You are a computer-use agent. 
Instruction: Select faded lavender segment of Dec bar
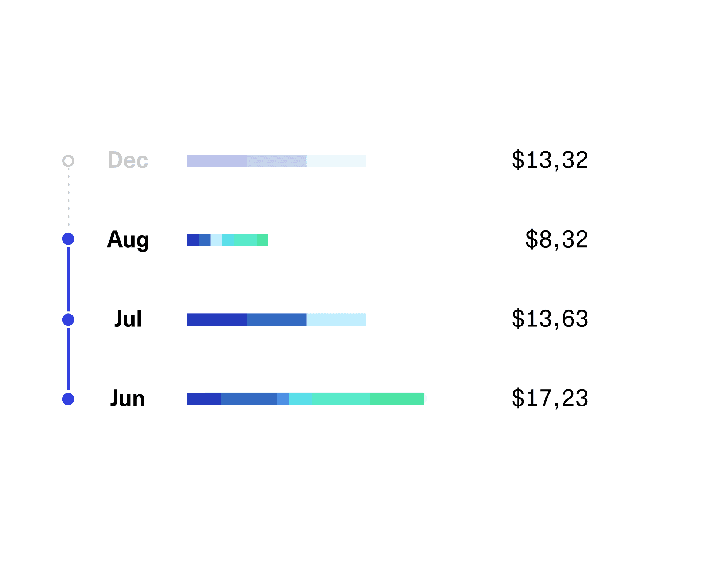pos(217,161)
